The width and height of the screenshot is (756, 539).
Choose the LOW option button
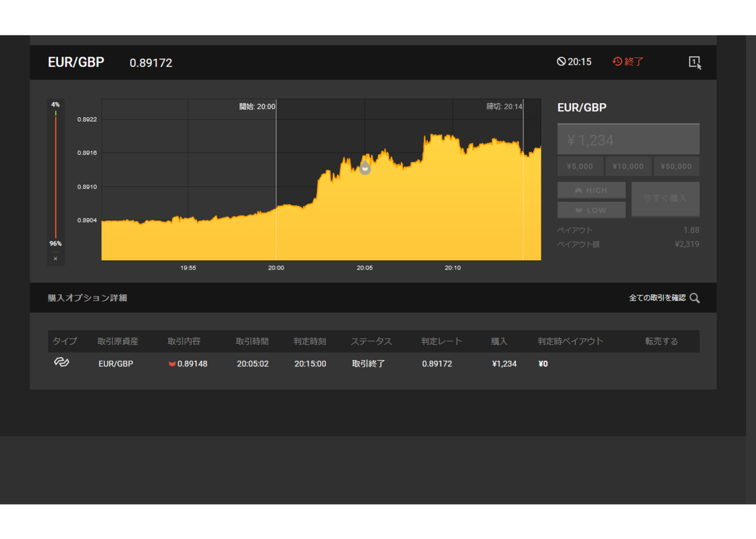click(592, 210)
